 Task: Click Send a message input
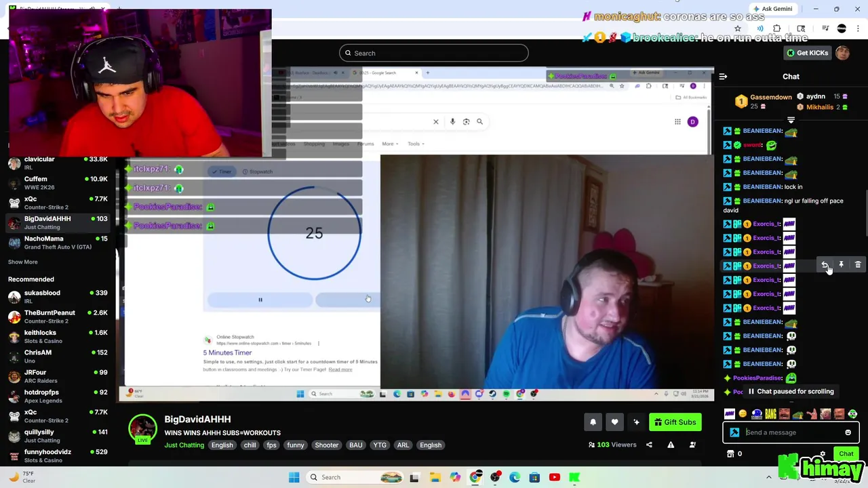(791, 432)
